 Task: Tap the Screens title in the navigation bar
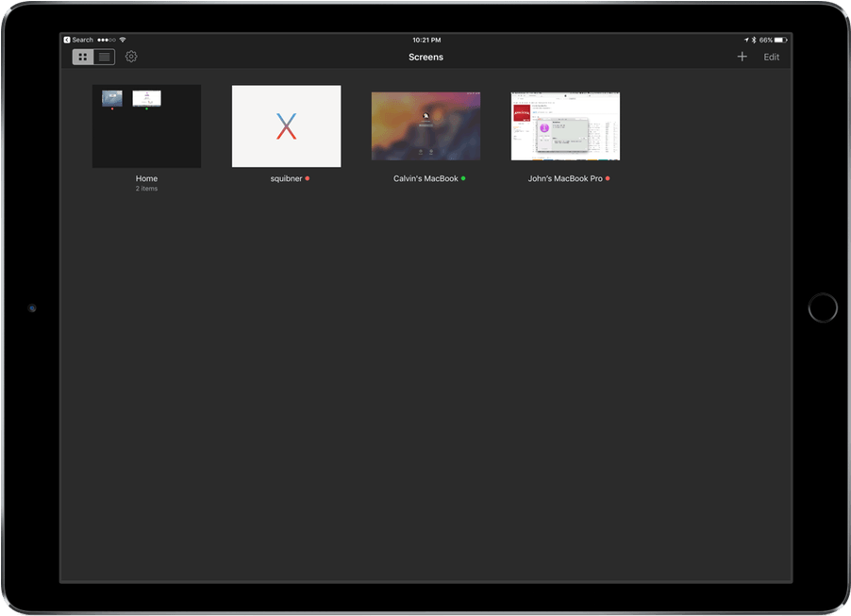pos(425,57)
